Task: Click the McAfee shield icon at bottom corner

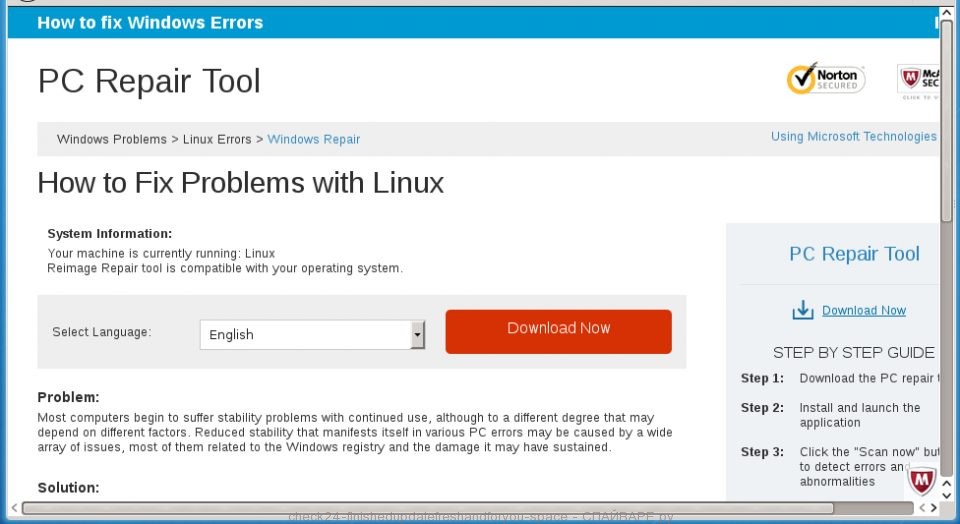Action: pyautogui.click(x=921, y=481)
